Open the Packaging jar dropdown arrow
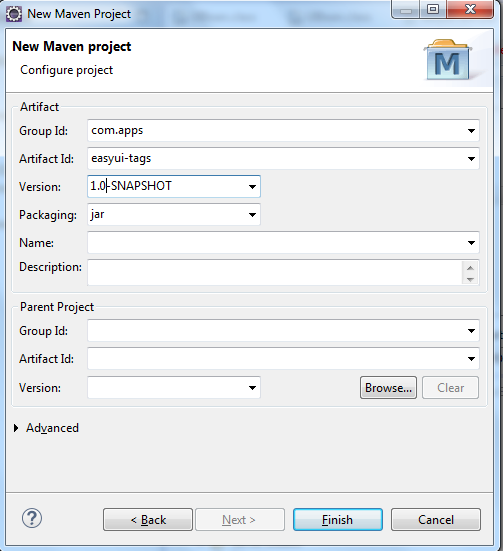The width and height of the screenshot is (503, 551). (x=252, y=215)
